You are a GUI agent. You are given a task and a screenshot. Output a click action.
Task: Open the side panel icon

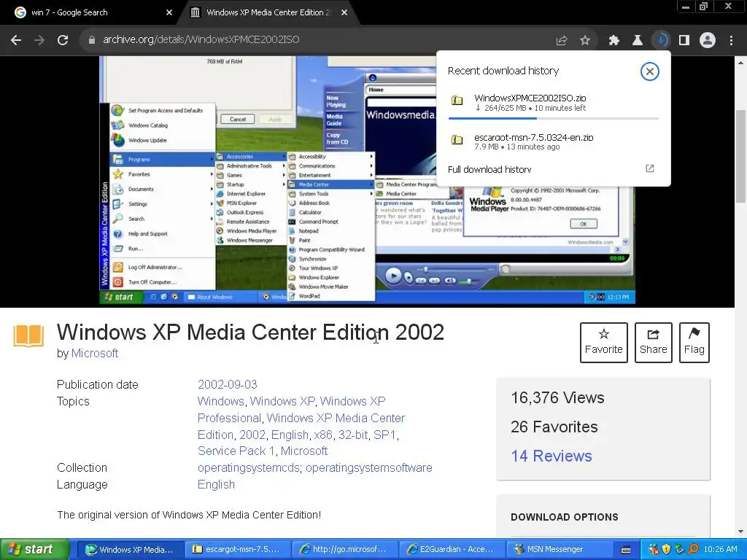click(x=684, y=41)
